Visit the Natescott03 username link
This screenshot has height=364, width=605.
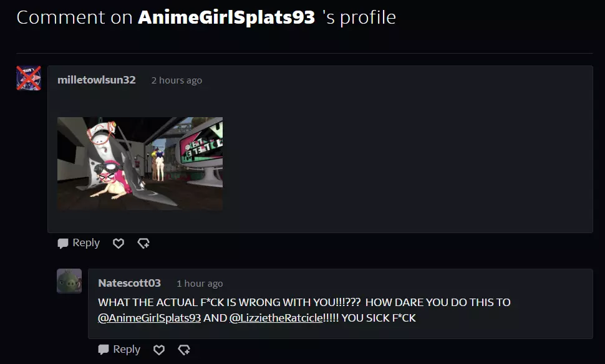[x=129, y=283]
